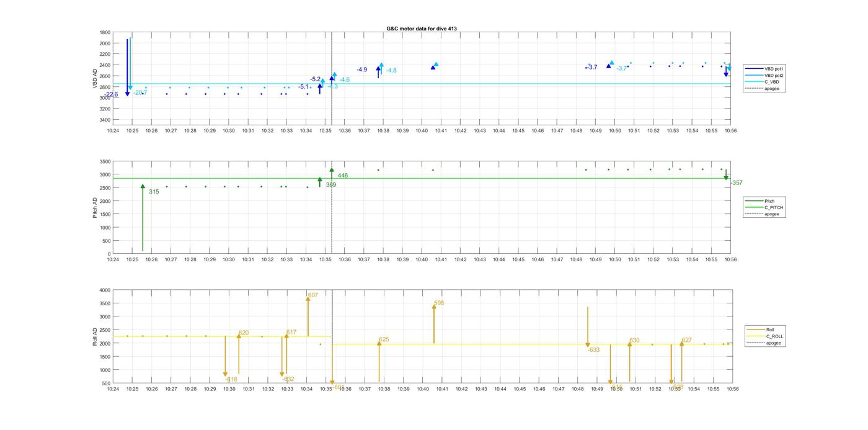868x430 pixels.
Task: Select the -22.6 VBD arrow label
Action: (x=111, y=95)
